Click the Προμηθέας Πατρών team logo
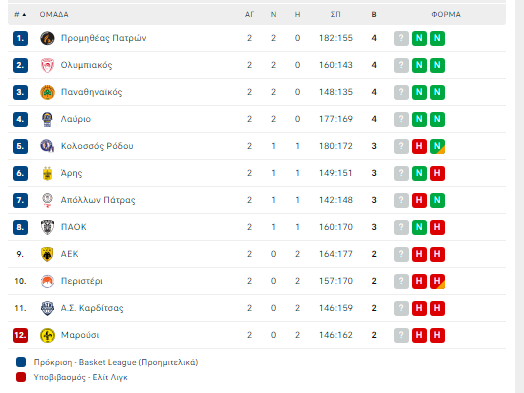Screen dimensions: 524x393 click(47, 38)
